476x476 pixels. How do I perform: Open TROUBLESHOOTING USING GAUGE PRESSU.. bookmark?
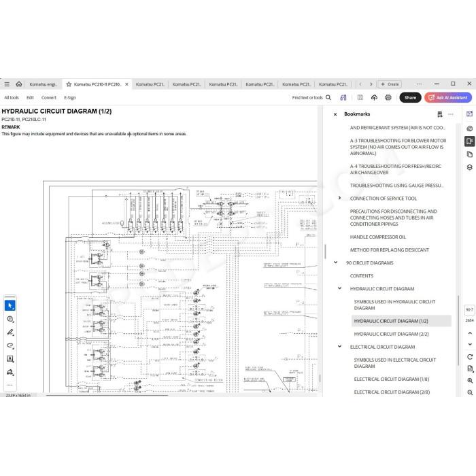[x=396, y=186]
